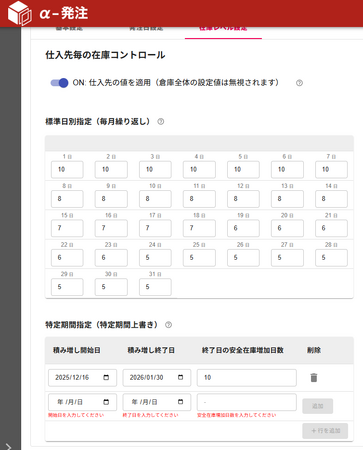Click the 安全在庫増加日数を入力してください error message
Screen dimensions: 364x450
click(236, 415)
